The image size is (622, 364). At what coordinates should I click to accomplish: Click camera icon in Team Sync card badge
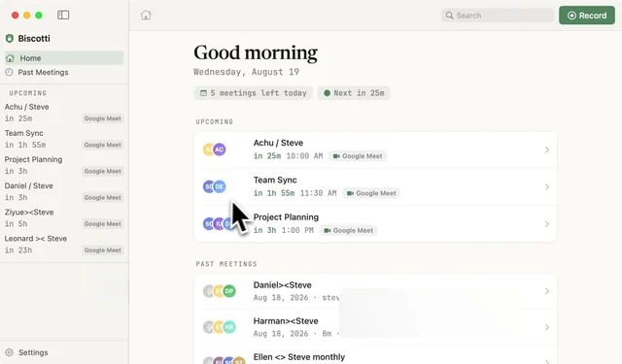pos(350,193)
